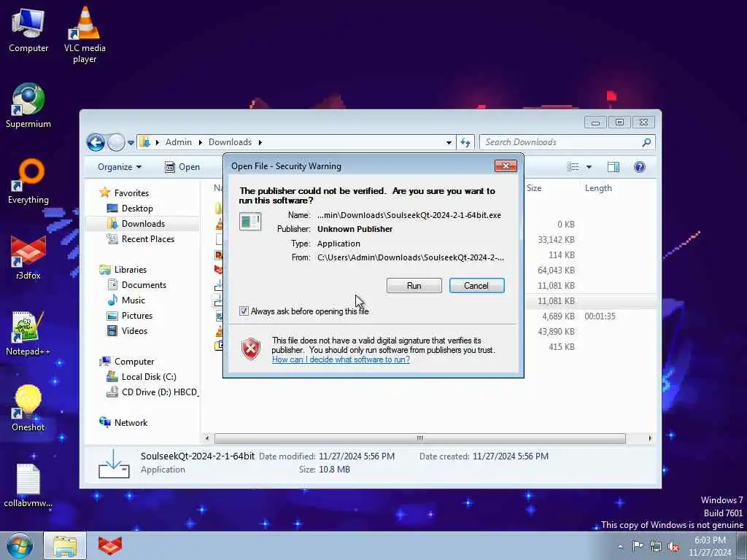Screen dimensions: 747x560
Task: Select Network in the navigation pane
Action: coord(131,422)
